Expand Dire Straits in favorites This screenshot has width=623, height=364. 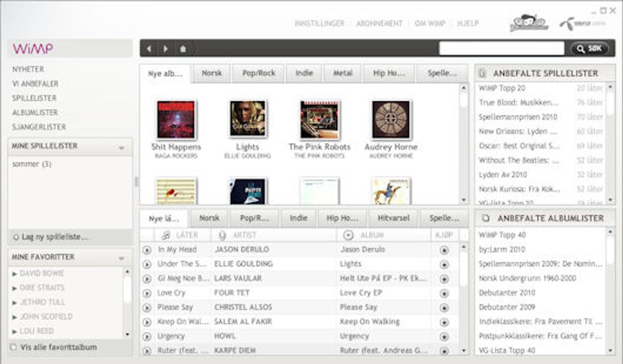point(14,288)
